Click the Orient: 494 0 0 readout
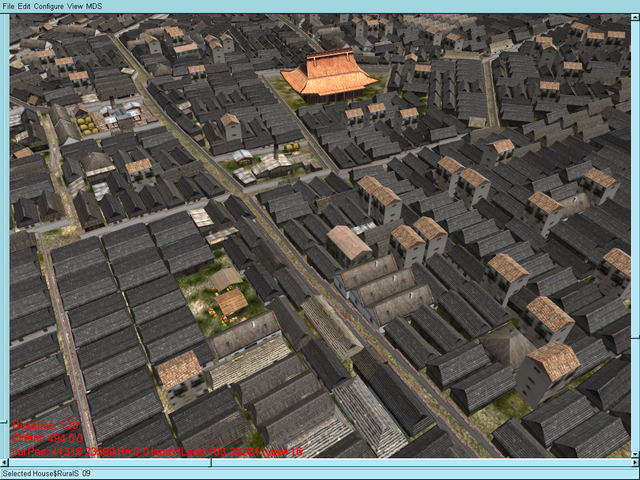640x480 pixels. click(x=48, y=438)
